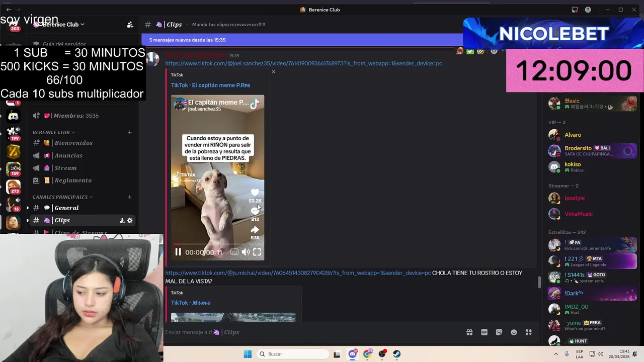
Task: Add channel to Canales Principales category
Action: tap(130, 197)
